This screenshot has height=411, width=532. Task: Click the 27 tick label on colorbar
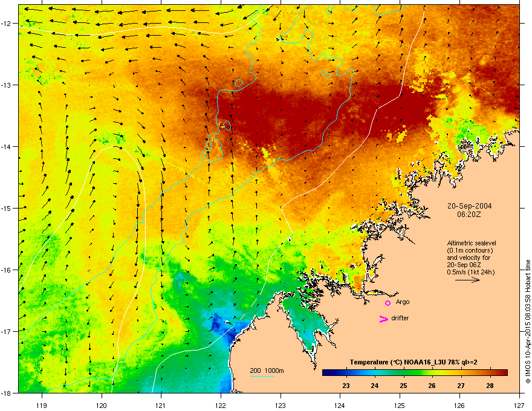point(461,386)
